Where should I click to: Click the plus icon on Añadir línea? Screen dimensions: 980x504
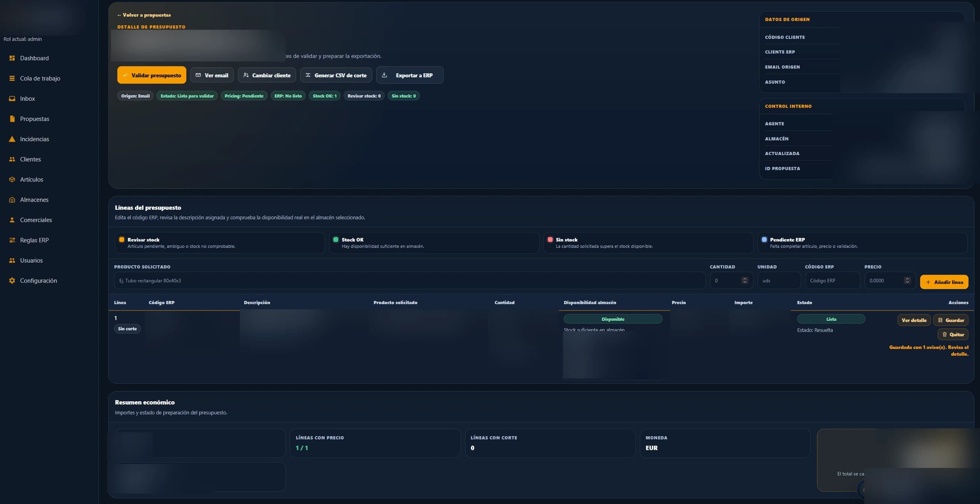pyautogui.click(x=928, y=282)
